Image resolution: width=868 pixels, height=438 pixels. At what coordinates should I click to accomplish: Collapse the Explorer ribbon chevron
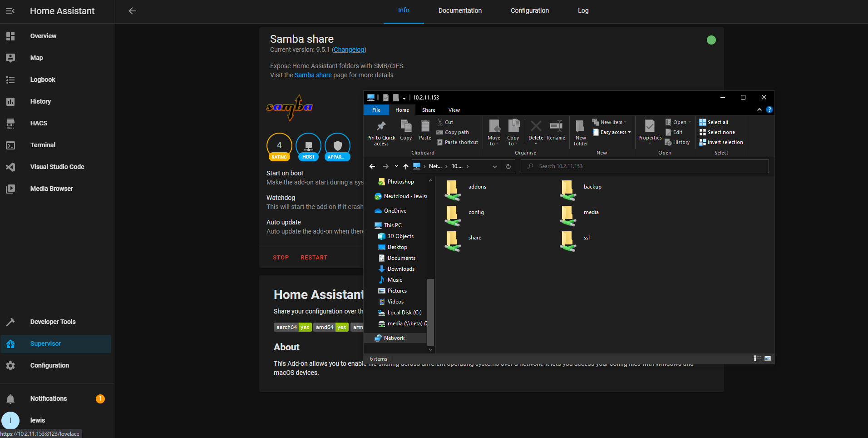(x=759, y=109)
